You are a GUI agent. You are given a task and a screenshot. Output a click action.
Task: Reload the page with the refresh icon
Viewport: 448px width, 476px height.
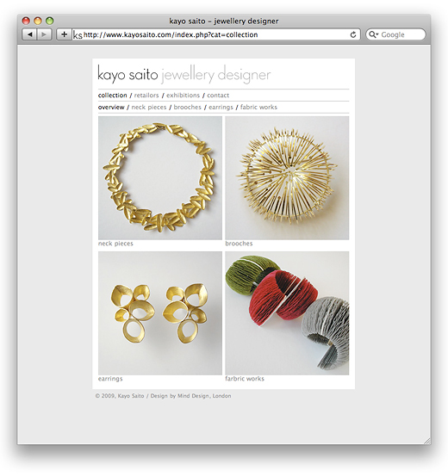[x=353, y=34]
